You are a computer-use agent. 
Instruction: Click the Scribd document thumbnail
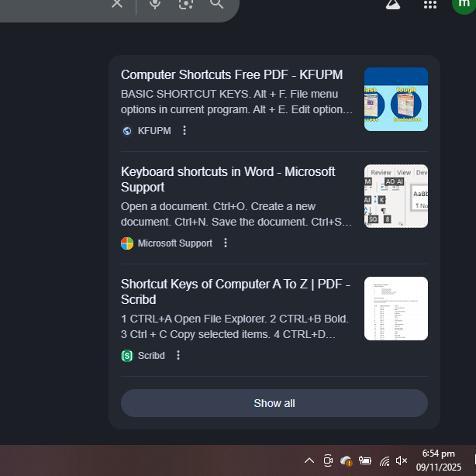pos(396,309)
